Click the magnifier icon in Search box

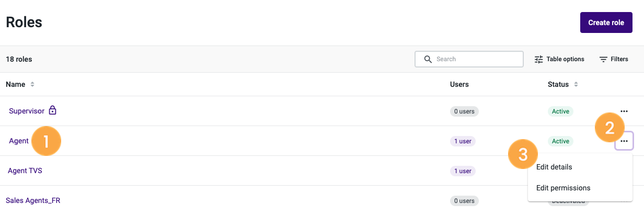(x=428, y=59)
